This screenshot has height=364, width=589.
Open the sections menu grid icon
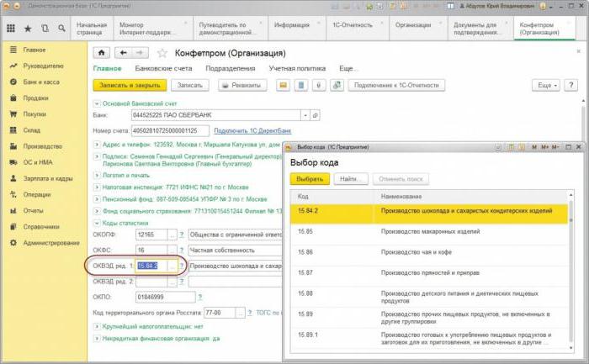pyautogui.click(x=11, y=28)
